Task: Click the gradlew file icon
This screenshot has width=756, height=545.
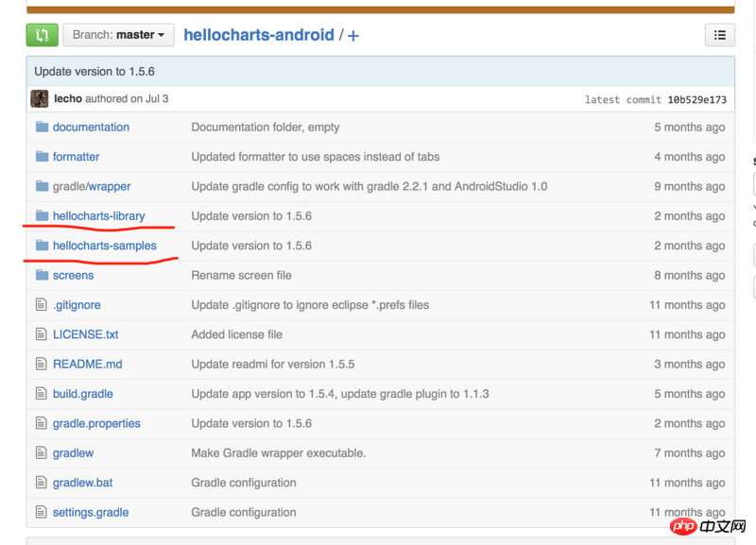Action: click(x=42, y=453)
